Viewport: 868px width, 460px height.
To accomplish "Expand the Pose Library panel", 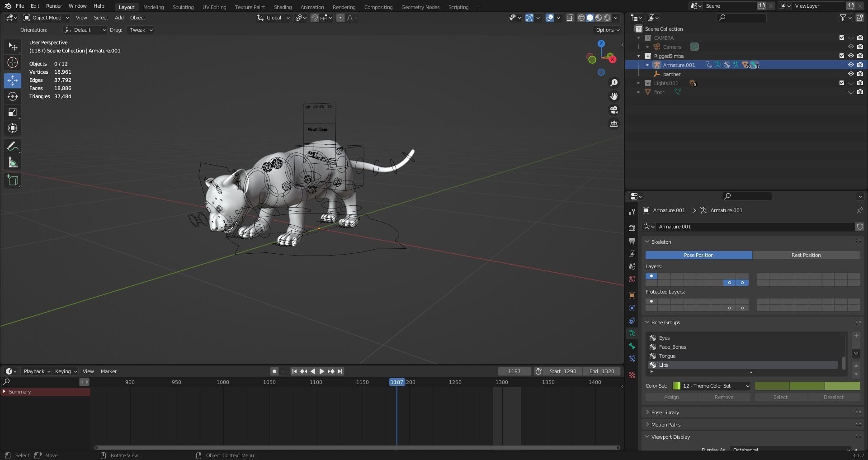I will [665, 413].
